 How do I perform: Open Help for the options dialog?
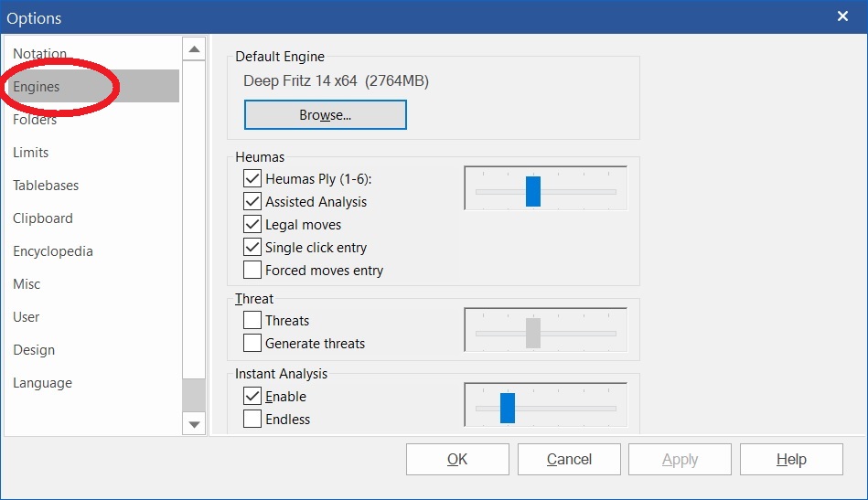[791, 460]
